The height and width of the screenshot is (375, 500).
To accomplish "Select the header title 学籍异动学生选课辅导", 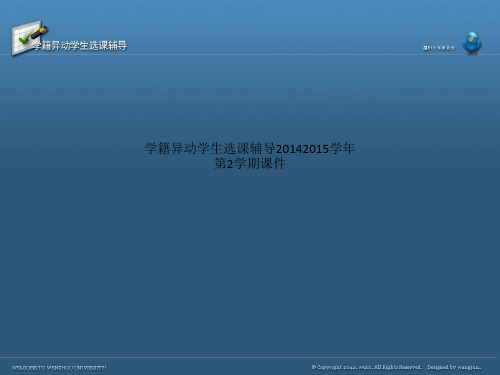I will 80,46.
